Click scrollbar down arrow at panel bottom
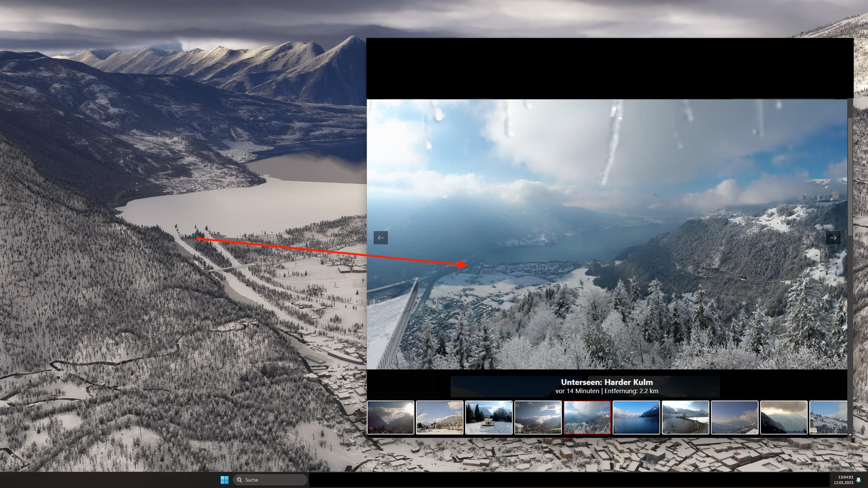This screenshot has width=868, height=488. (850, 435)
